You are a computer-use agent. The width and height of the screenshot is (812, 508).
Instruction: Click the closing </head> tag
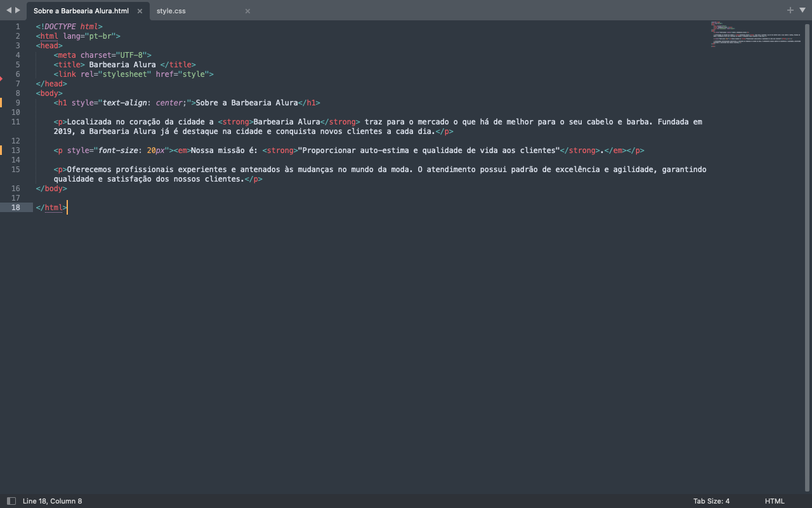point(51,84)
